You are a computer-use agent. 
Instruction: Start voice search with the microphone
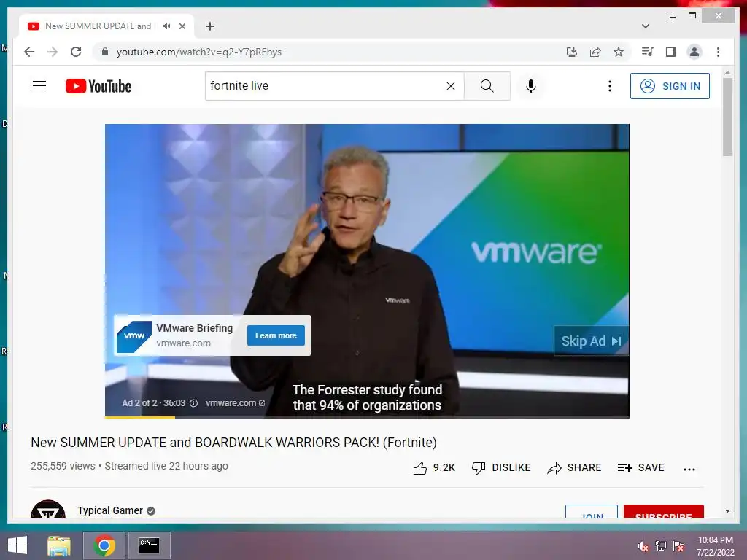pyautogui.click(x=531, y=86)
